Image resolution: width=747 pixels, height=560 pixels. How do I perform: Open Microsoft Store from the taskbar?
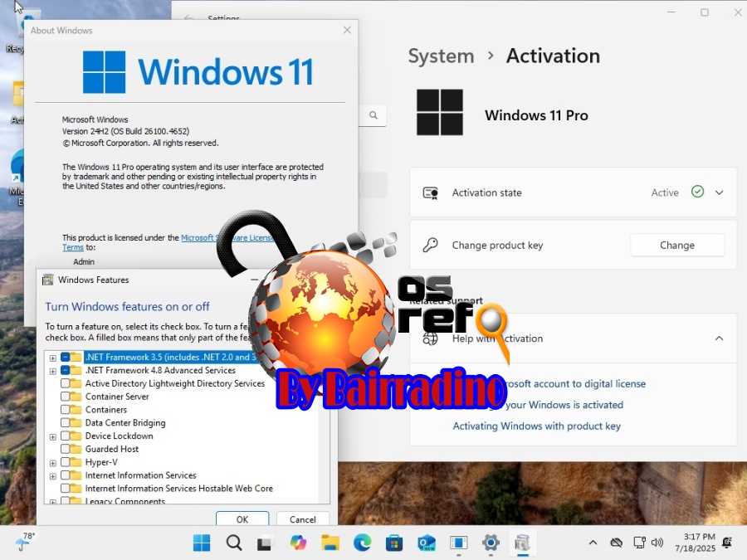(394, 543)
